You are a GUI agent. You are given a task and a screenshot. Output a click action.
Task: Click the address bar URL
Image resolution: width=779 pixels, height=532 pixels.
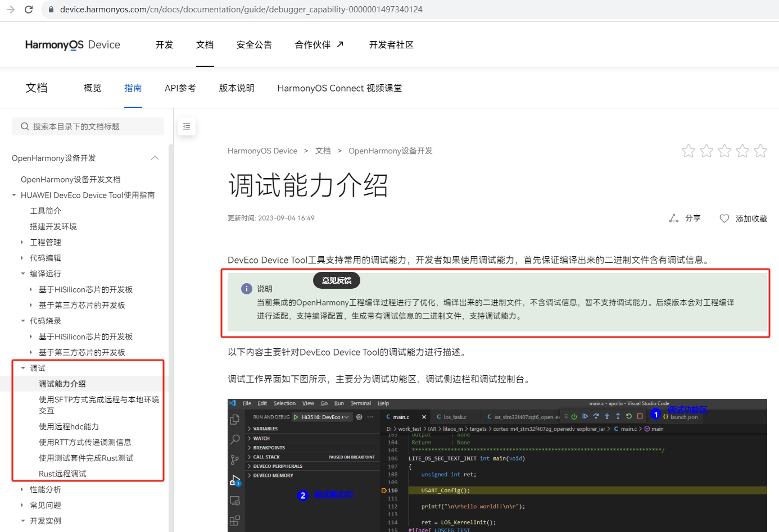tap(241, 10)
